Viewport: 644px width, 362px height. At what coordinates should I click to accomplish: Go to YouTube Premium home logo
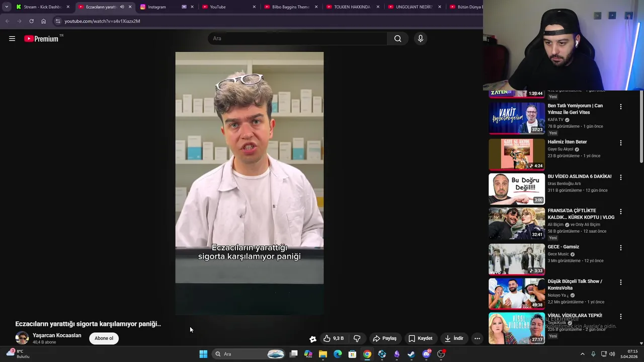point(41,39)
